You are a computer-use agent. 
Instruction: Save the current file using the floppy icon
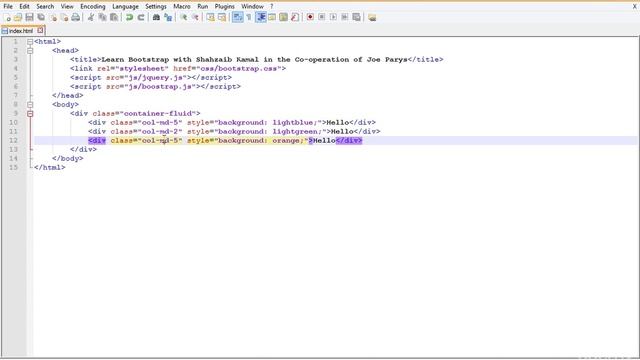pos(29,17)
